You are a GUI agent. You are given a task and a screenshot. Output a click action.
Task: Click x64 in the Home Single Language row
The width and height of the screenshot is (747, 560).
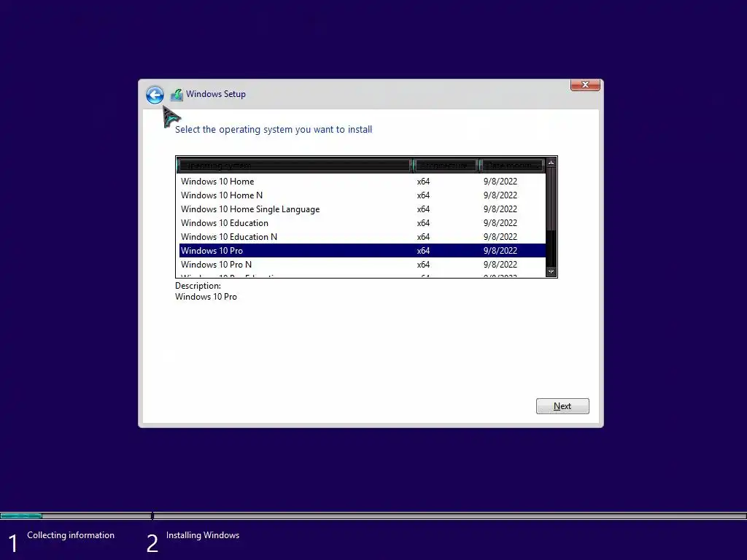click(x=423, y=209)
